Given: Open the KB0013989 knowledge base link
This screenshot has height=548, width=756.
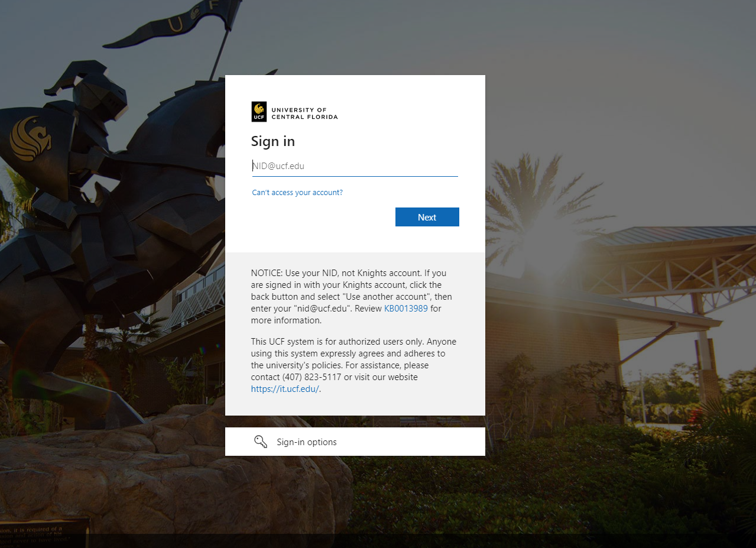Looking at the screenshot, I should (406, 309).
